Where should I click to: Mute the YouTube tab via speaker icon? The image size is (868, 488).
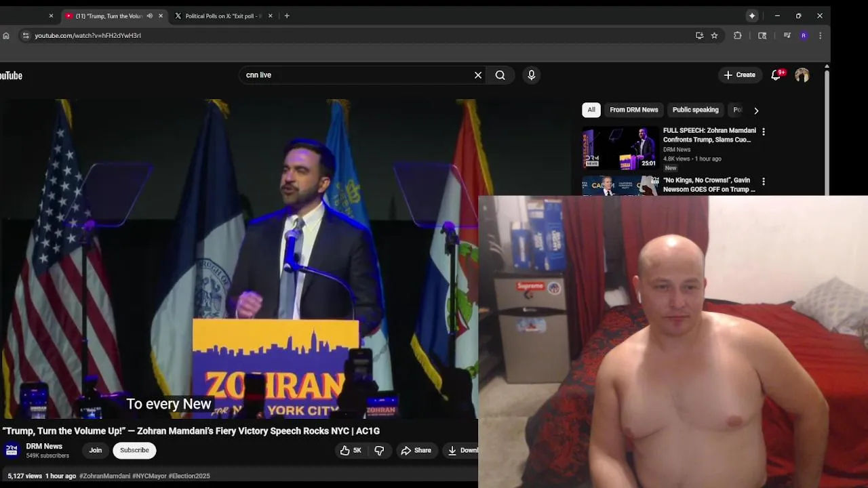150,16
